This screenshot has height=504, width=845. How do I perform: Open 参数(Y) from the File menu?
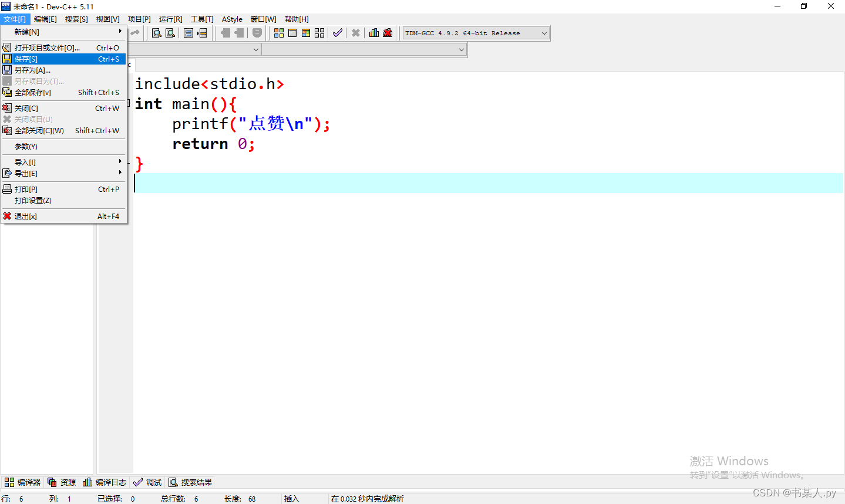(x=63, y=146)
